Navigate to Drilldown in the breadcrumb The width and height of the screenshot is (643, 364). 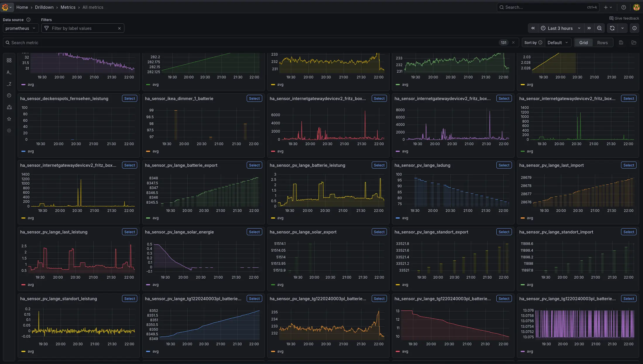click(44, 7)
